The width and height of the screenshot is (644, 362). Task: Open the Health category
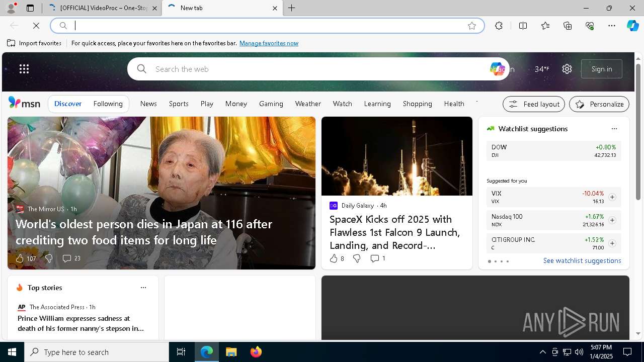point(454,104)
